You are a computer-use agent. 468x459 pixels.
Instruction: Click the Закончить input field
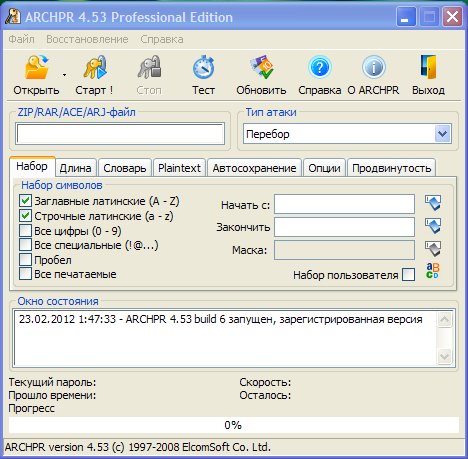(x=344, y=227)
